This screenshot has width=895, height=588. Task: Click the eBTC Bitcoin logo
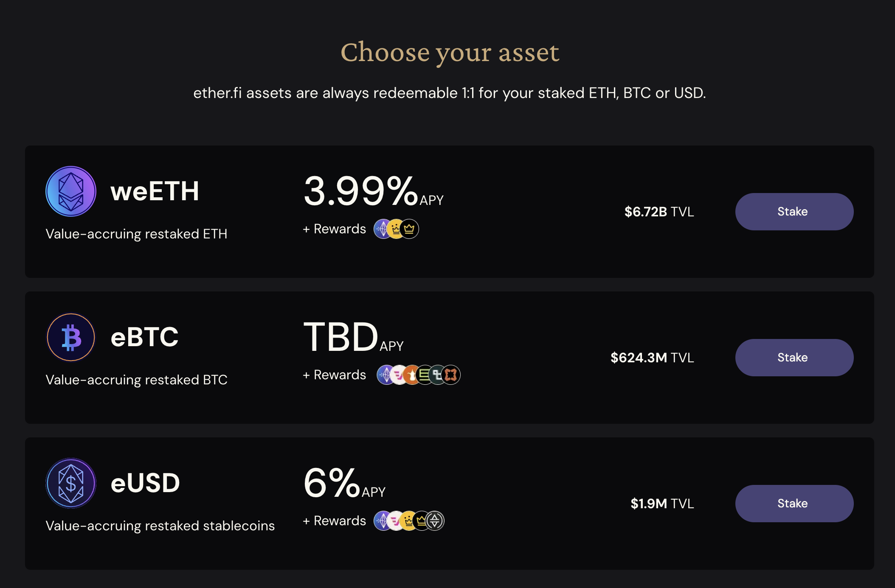tap(71, 337)
